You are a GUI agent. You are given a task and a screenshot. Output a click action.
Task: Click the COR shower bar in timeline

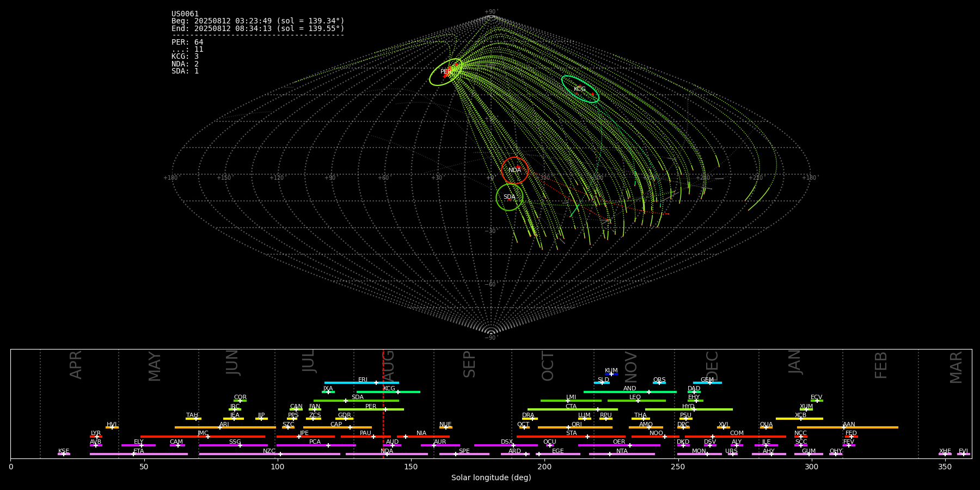[240, 401]
